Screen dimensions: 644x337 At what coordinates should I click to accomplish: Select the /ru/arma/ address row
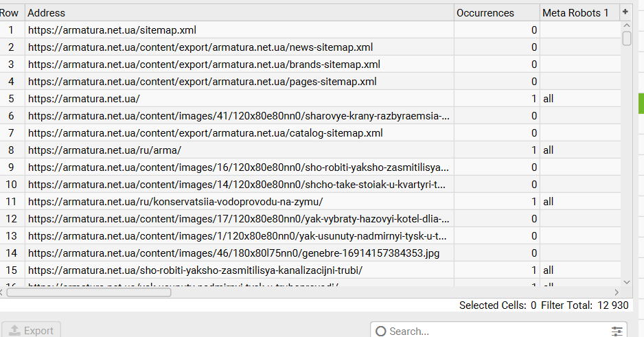104,150
